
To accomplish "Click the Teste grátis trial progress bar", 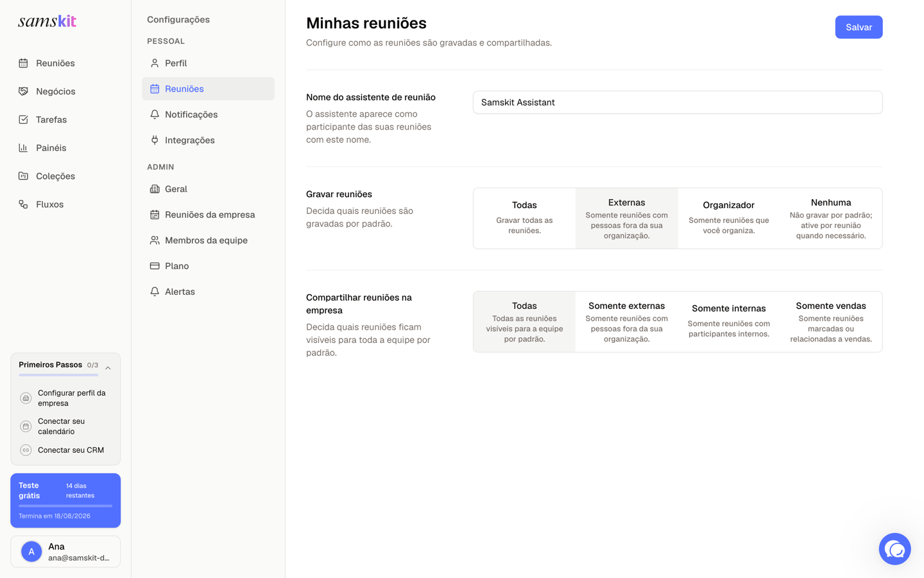I will pos(65,506).
